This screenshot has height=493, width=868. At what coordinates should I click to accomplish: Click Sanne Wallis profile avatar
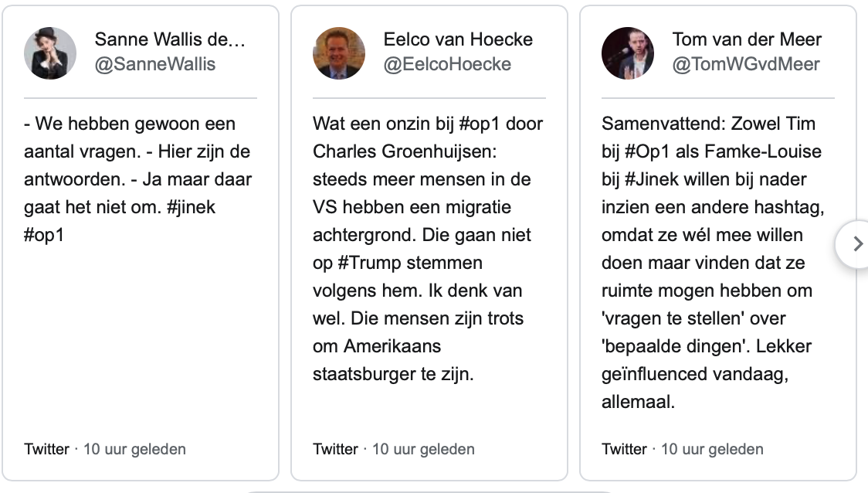[50, 53]
